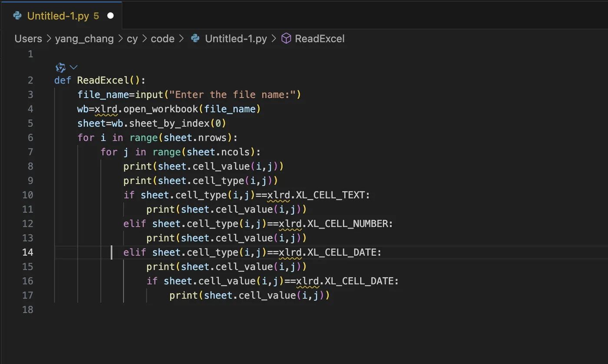The width and height of the screenshot is (608, 364).
Task: Open the cy breadcrumb folder
Action: coord(132,39)
